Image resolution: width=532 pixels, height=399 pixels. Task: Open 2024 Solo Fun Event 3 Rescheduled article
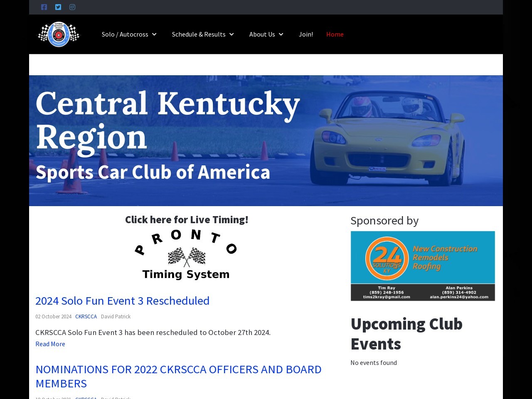(x=122, y=300)
